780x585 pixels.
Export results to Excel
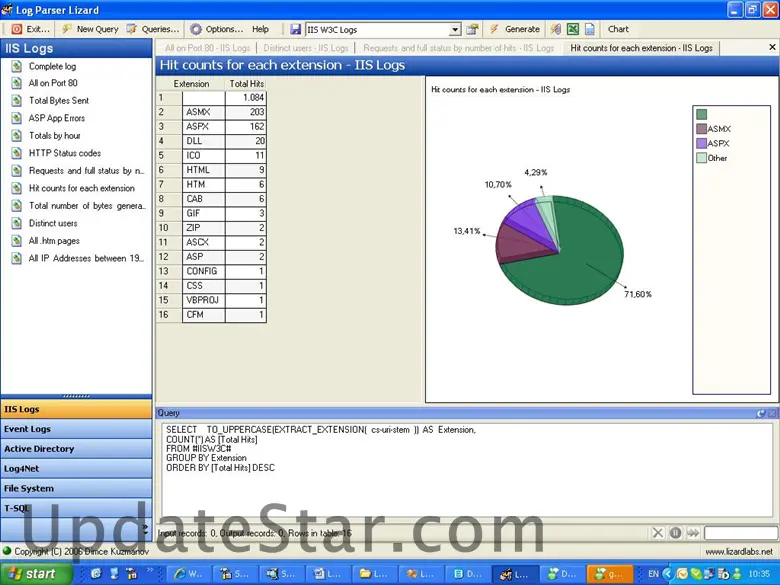tap(573, 29)
